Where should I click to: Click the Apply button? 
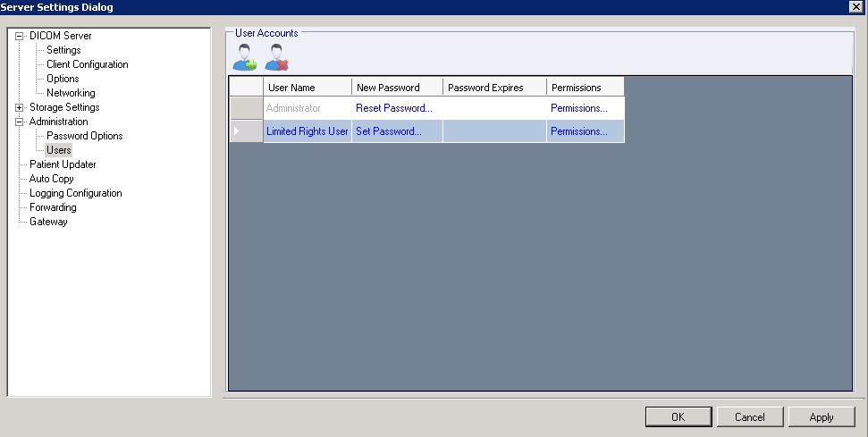coord(822,417)
